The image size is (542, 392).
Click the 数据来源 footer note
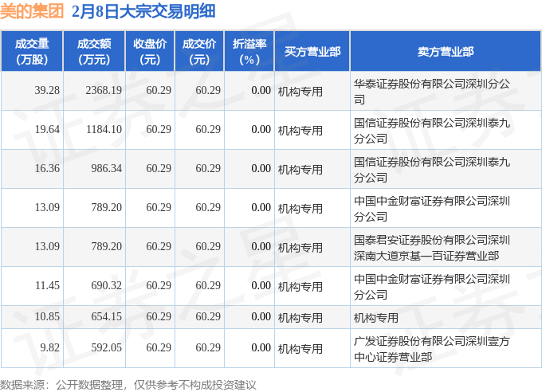coord(128,385)
